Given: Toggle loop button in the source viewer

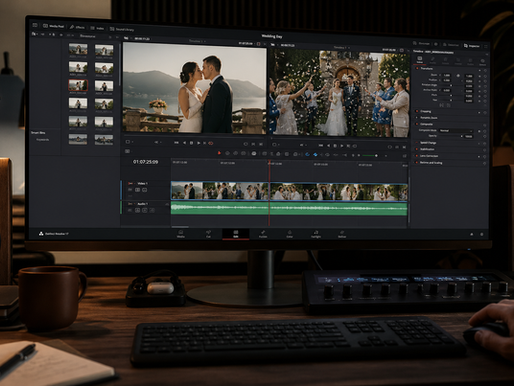Looking at the screenshot, I should (x=211, y=143).
